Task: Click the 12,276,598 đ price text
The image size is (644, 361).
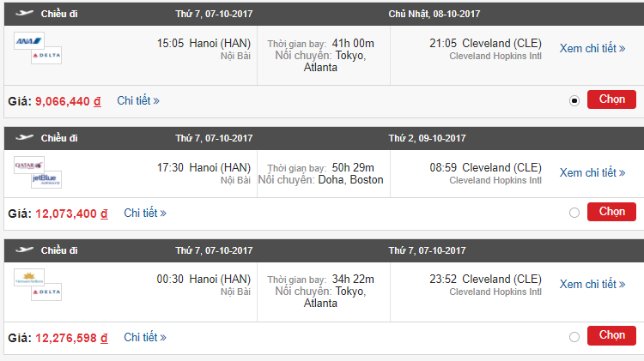Action: 71,339
